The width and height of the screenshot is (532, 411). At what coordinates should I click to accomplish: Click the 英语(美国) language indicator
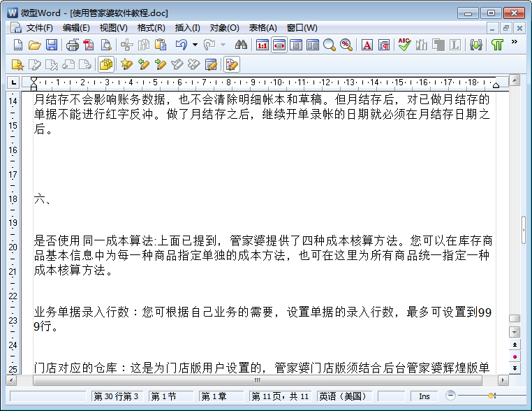point(343,396)
